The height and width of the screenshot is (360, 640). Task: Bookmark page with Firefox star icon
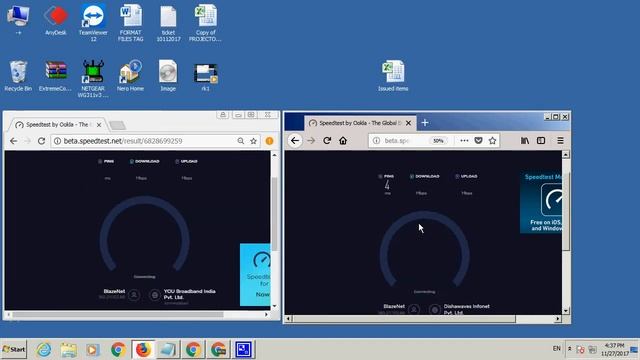click(492, 140)
